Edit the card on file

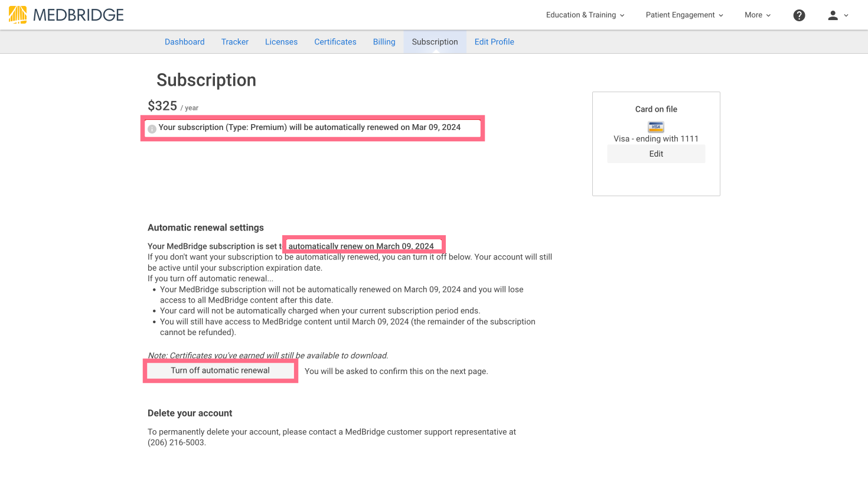coord(656,154)
